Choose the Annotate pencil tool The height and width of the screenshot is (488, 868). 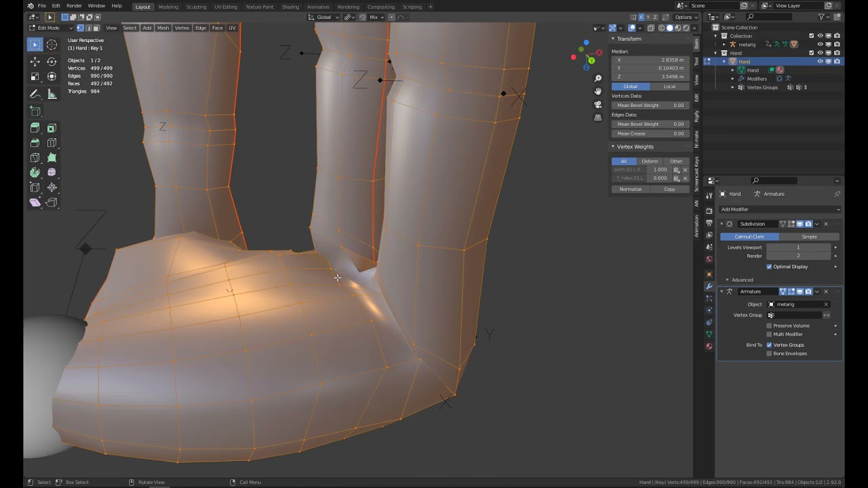point(35,94)
